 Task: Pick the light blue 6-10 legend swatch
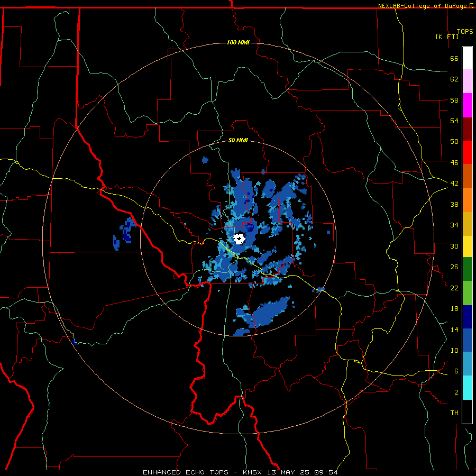tap(467, 364)
